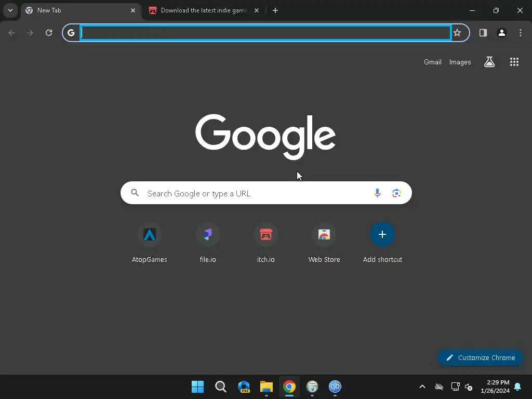Reload the current page
This screenshot has width=532, height=399.
pyautogui.click(x=49, y=33)
